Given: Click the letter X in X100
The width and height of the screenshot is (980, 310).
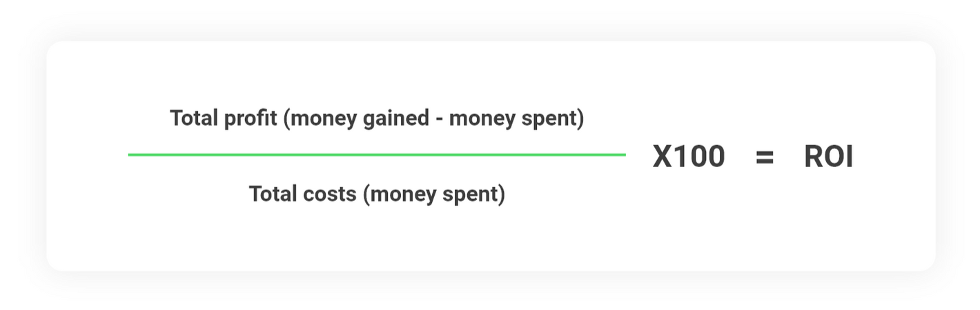Looking at the screenshot, I should 663,157.
